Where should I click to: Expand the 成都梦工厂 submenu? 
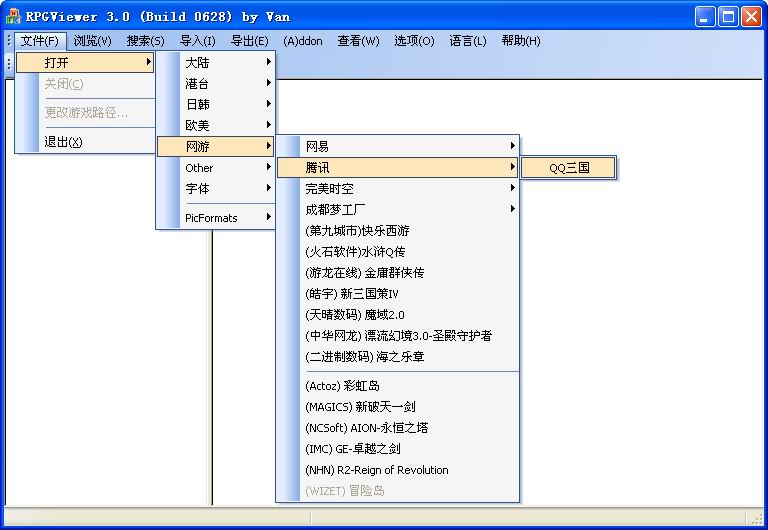[397, 210]
